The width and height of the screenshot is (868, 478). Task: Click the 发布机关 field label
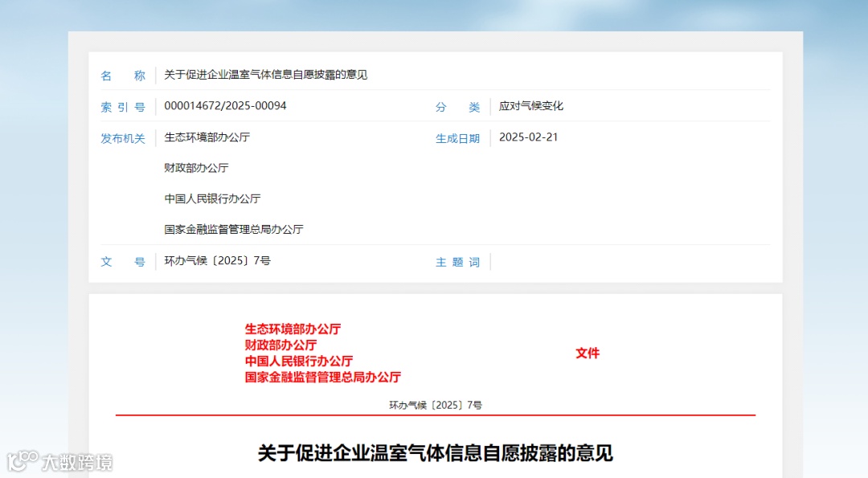[123, 138]
